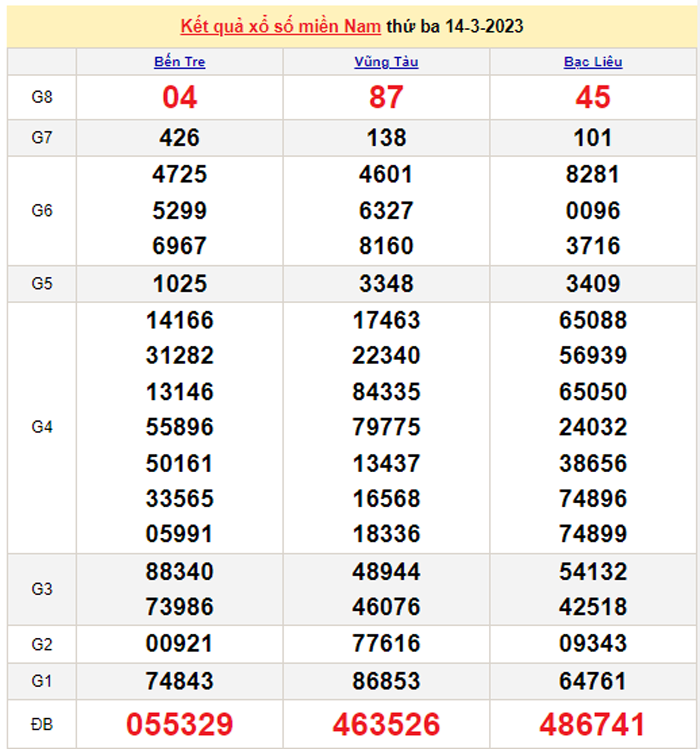This screenshot has width=700, height=749.
Task: Open the Bạc Liêu results link
Action: [x=593, y=62]
